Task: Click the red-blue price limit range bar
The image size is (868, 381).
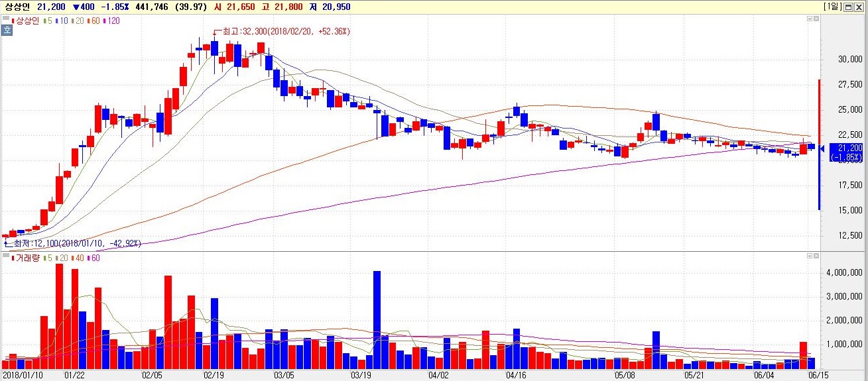Action: (x=820, y=144)
